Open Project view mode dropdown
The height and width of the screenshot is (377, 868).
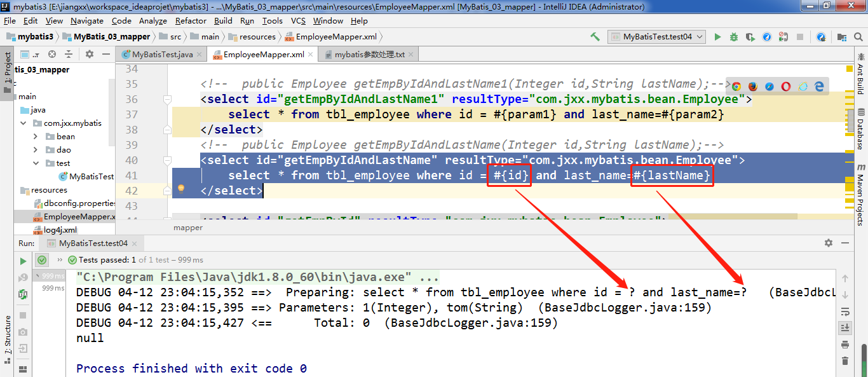[x=31, y=55]
